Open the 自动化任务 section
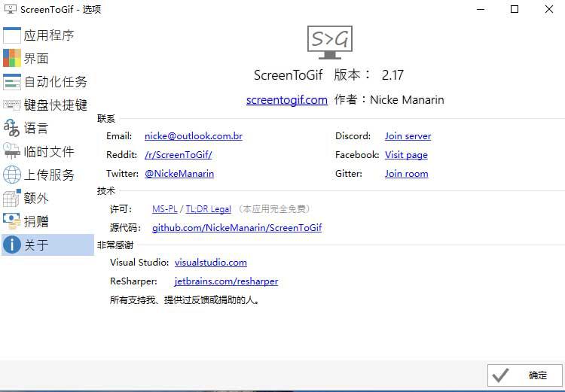Image resolution: width=565 pixels, height=392 pixels. click(x=47, y=82)
